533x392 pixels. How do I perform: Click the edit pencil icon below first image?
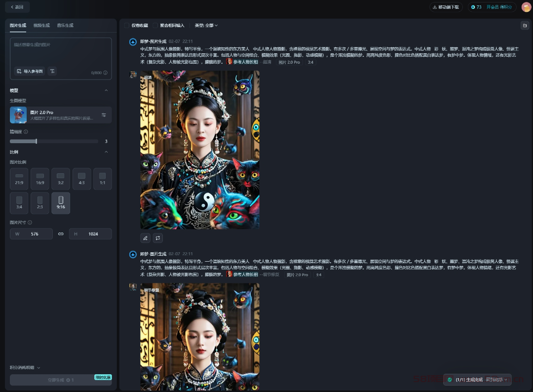click(x=145, y=238)
